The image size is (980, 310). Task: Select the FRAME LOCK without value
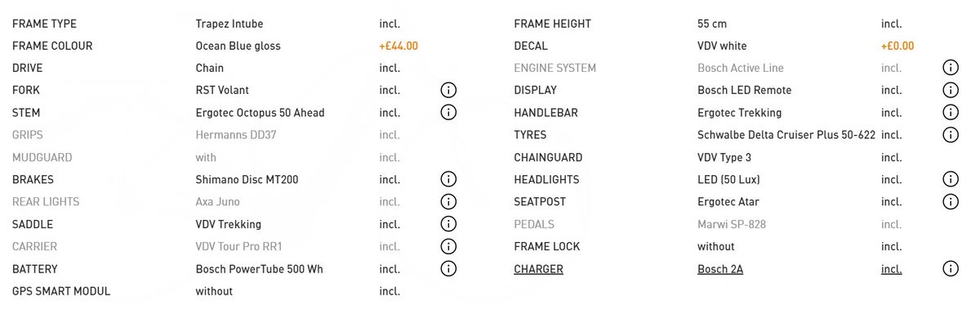click(716, 246)
